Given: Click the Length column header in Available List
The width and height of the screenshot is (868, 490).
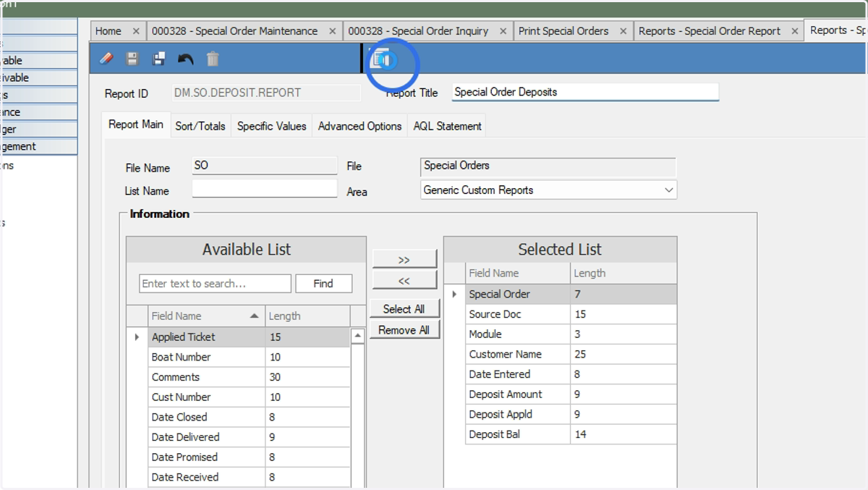Looking at the screenshot, I should 307,316.
